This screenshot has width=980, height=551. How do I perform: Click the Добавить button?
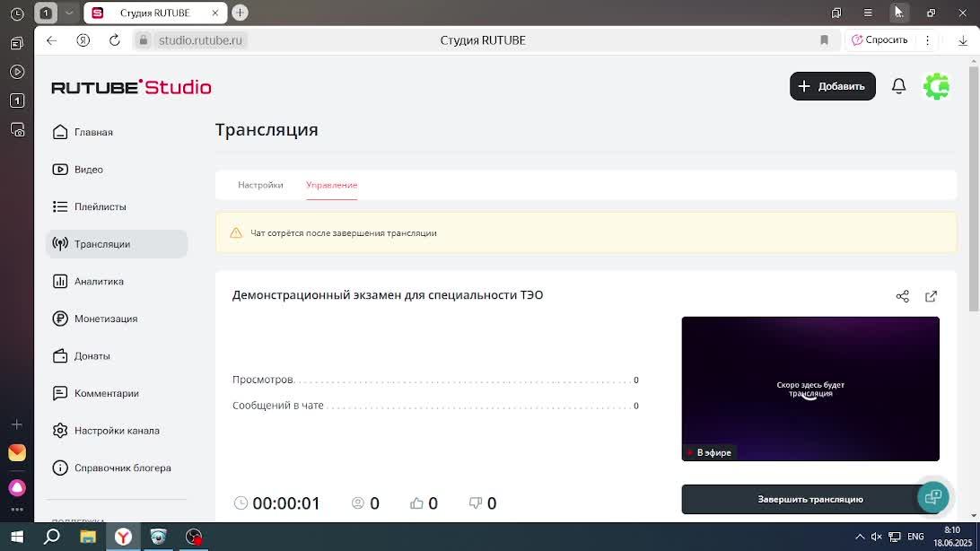[833, 86]
